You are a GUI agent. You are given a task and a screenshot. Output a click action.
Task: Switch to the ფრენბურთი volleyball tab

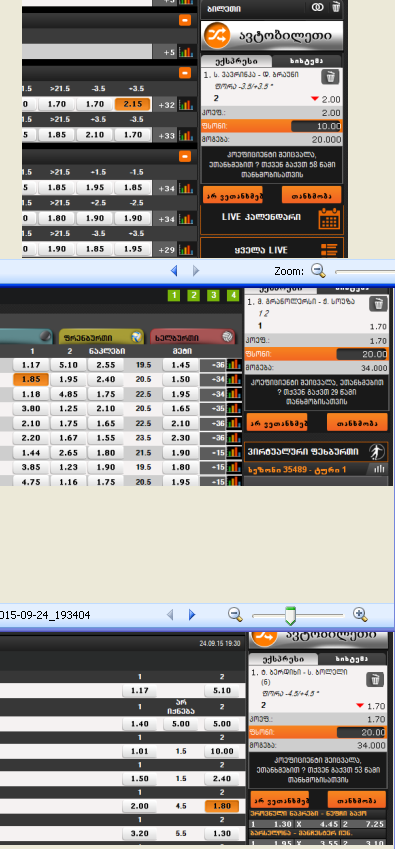pos(101,337)
